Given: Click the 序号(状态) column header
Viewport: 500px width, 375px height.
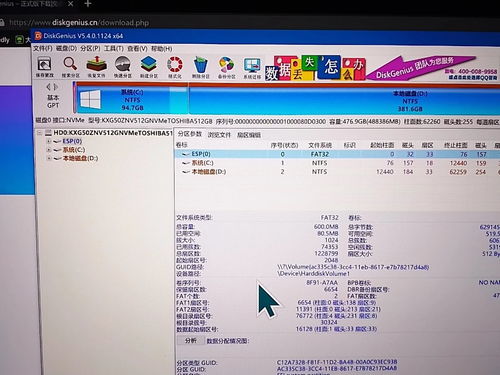Looking at the screenshot, I should pos(284,145).
